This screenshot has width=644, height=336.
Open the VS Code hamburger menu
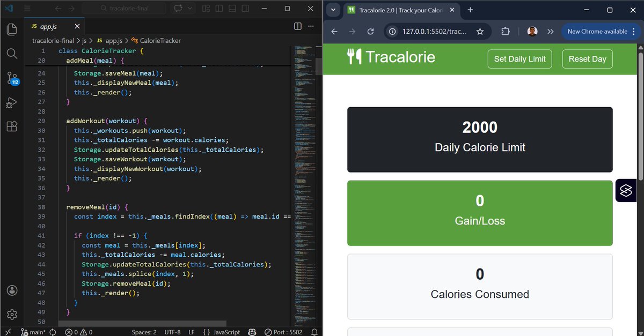coord(27,9)
